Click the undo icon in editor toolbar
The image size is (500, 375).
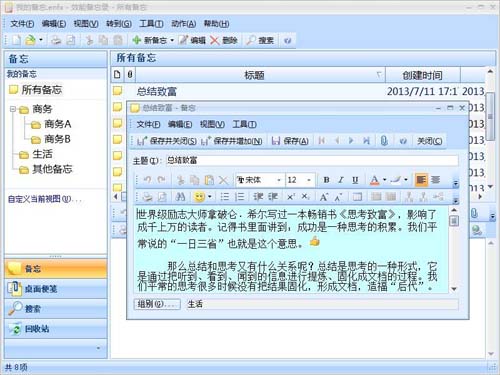coord(147,180)
